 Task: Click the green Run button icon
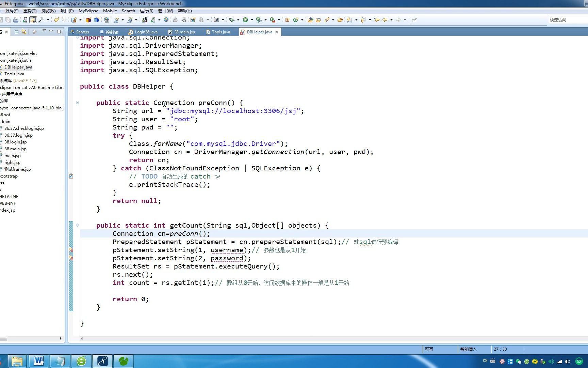[x=245, y=20]
